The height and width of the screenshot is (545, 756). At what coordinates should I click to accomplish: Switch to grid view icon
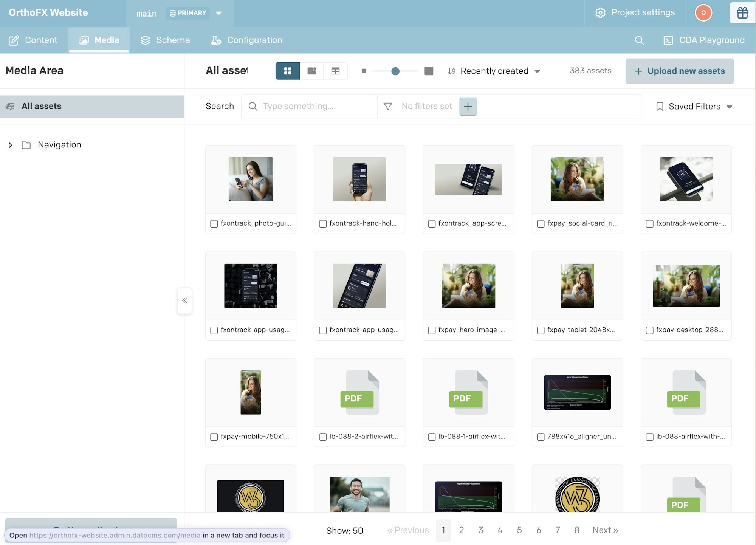288,71
